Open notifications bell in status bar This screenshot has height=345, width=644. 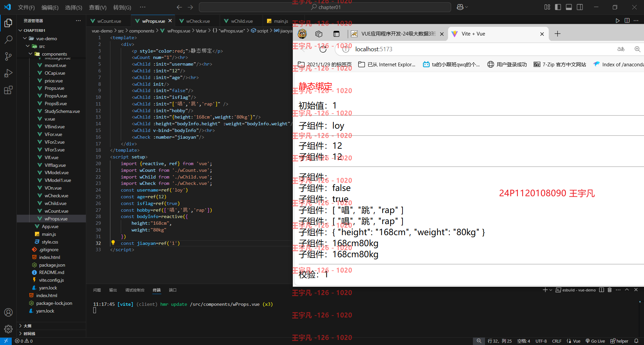(x=636, y=341)
